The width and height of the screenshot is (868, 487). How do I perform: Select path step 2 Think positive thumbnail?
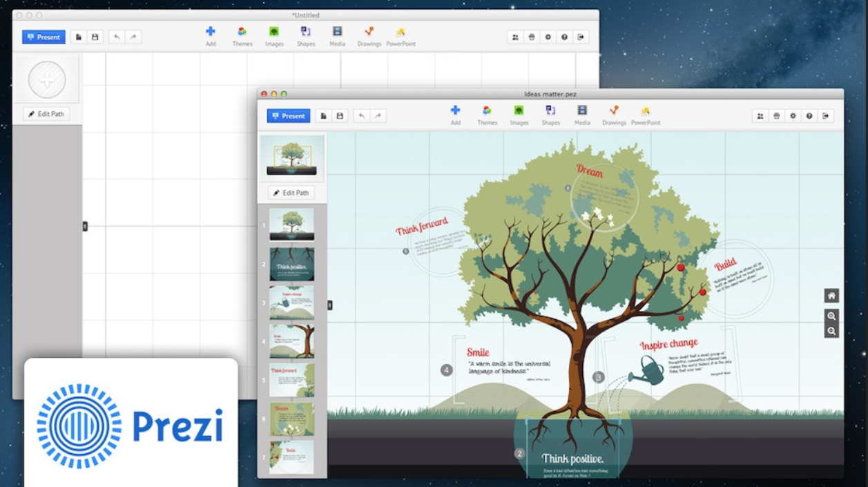pyautogui.click(x=291, y=264)
